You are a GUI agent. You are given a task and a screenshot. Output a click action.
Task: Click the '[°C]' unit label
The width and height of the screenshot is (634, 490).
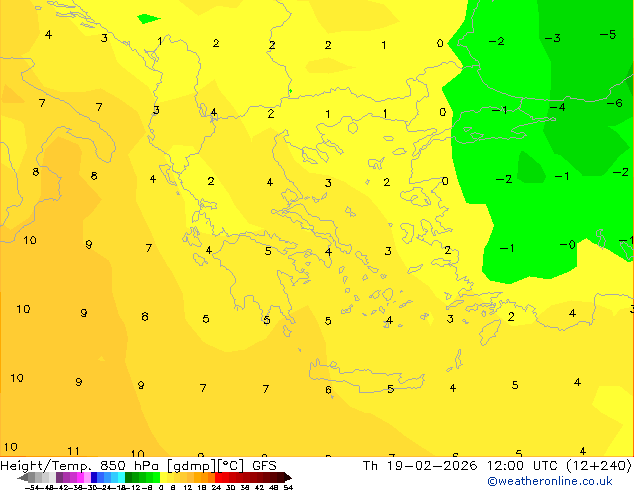[230, 466]
